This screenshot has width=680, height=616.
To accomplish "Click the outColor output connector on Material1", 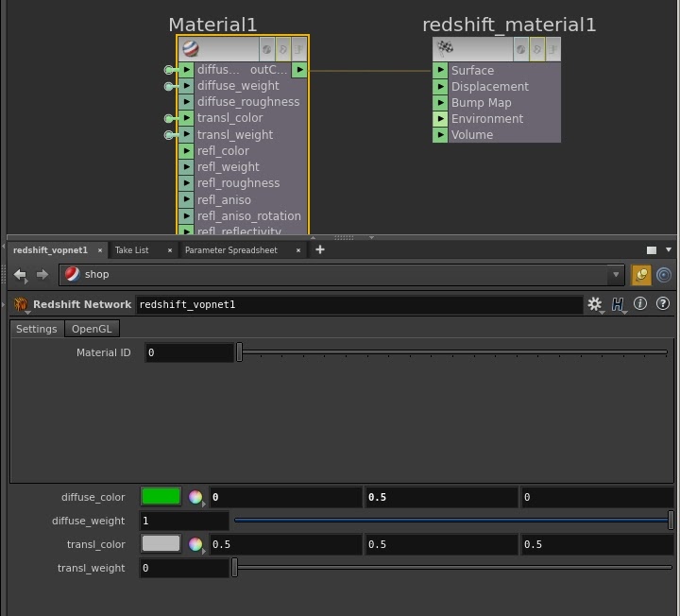I will point(299,69).
